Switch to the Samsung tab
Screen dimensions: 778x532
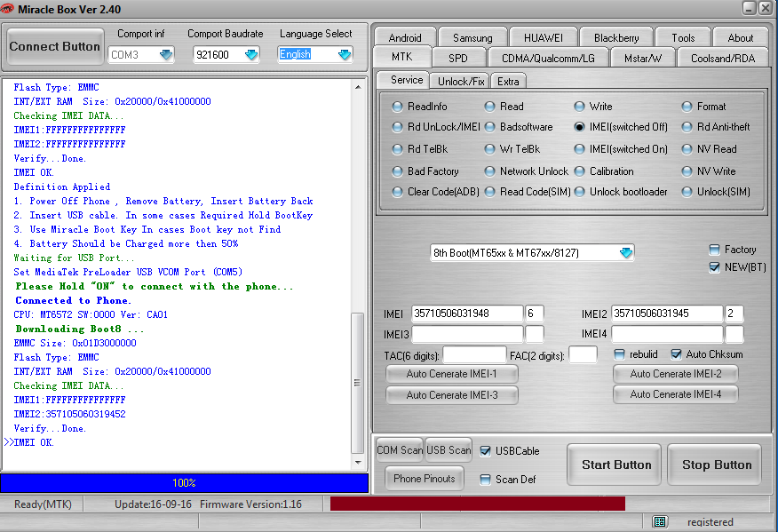(472, 37)
